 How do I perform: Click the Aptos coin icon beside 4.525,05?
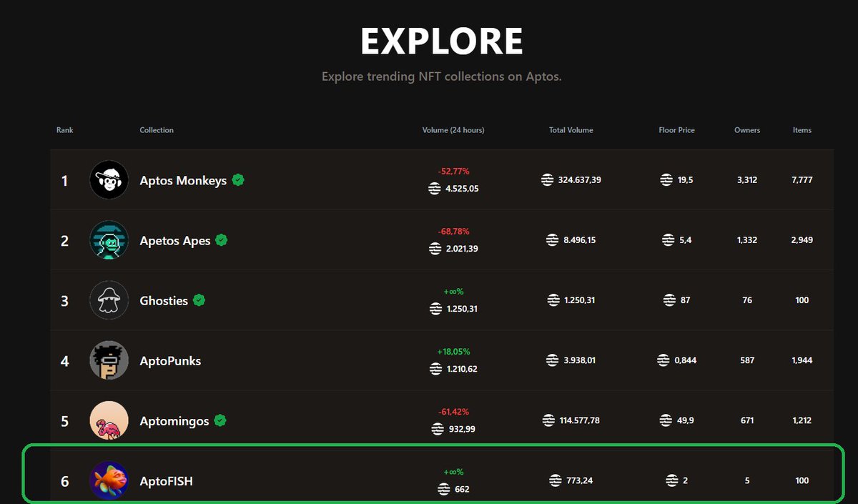(434, 189)
